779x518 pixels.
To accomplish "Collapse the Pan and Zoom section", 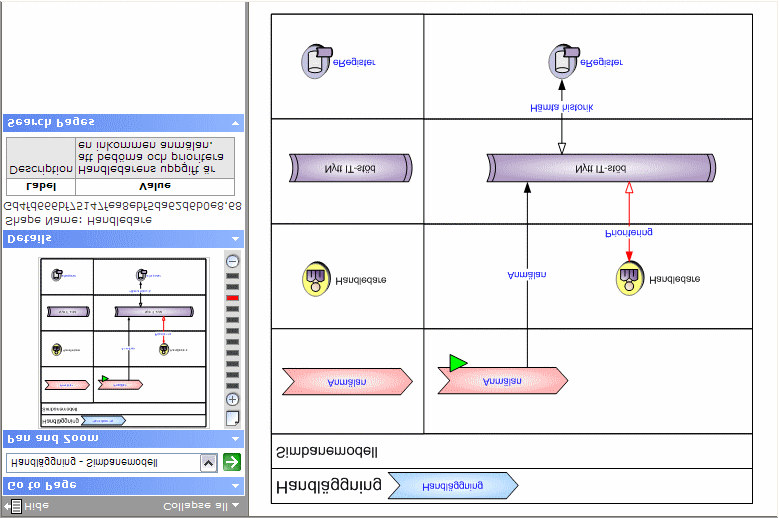I will pos(235,439).
